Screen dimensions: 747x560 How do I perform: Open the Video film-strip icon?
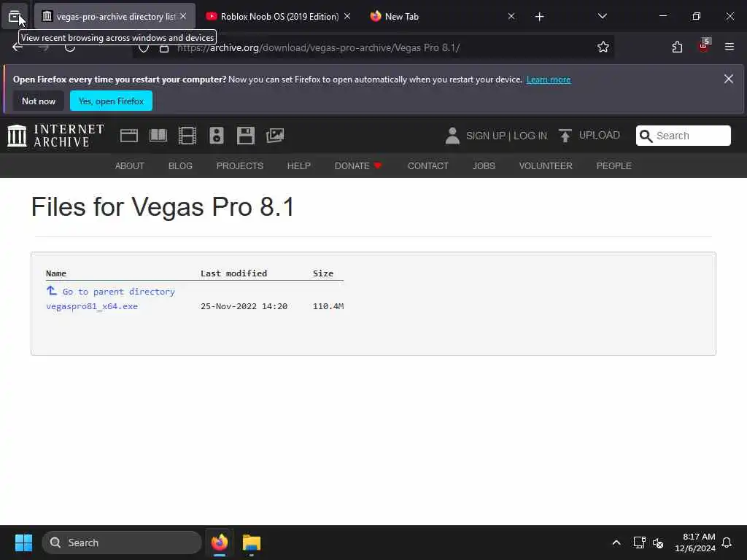[x=187, y=136]
